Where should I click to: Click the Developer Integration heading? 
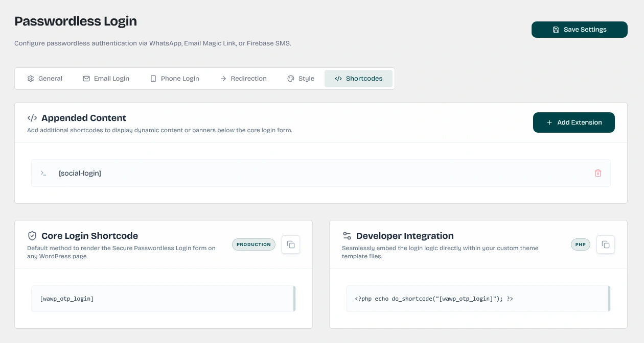click(405, 236)
